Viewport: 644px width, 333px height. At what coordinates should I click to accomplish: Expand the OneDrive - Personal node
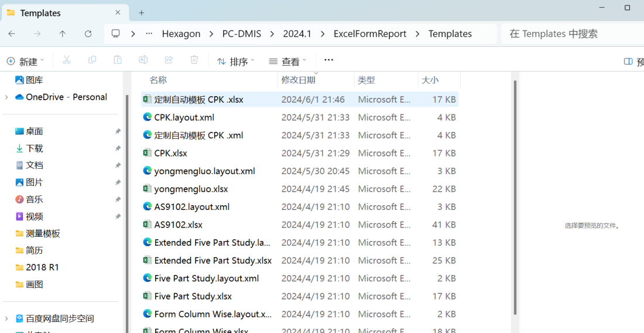point(6,97)
